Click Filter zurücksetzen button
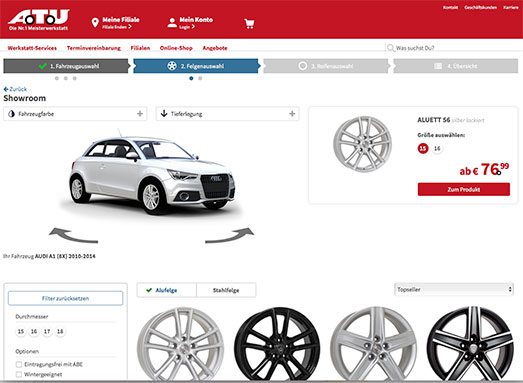The image size is (523, 383). (65, 298)
